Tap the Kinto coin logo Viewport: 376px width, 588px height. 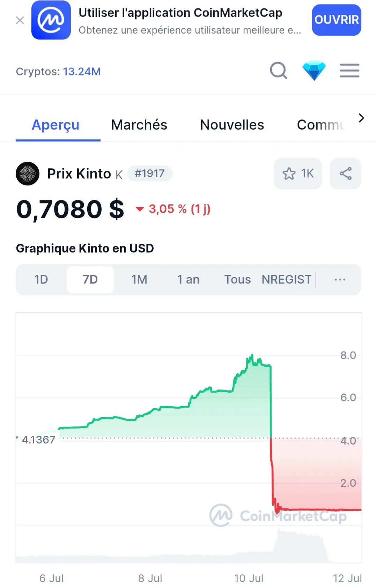28,174
